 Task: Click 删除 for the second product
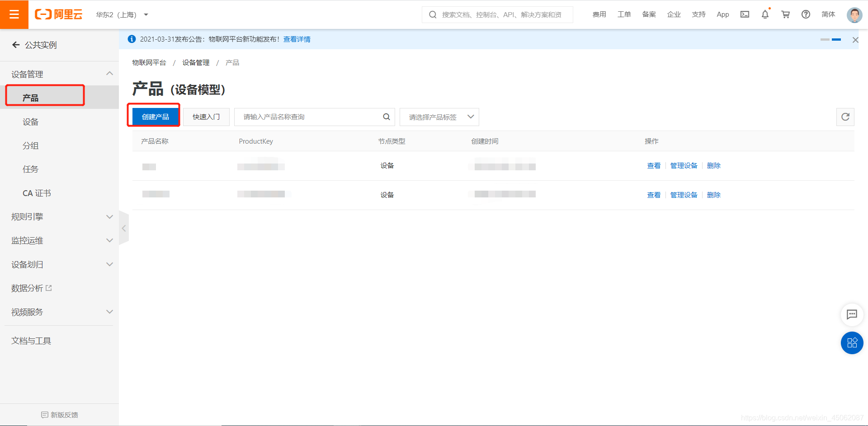click(x=713, y=195)
